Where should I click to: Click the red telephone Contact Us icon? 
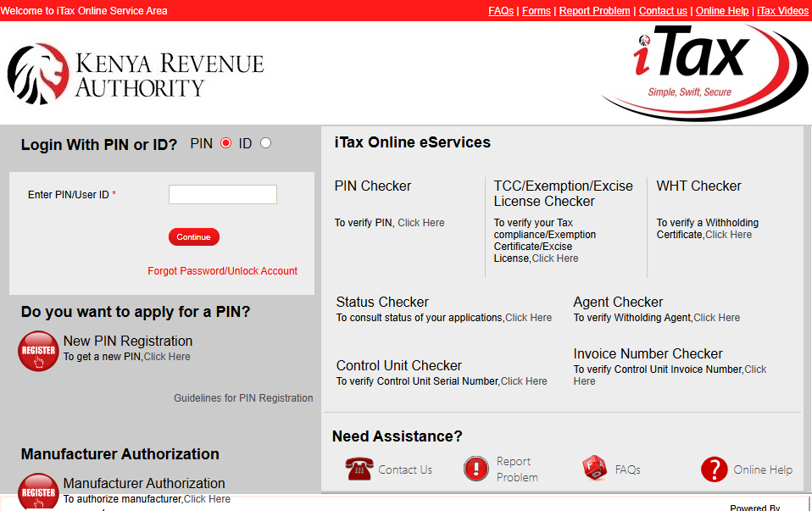(359, 469)
